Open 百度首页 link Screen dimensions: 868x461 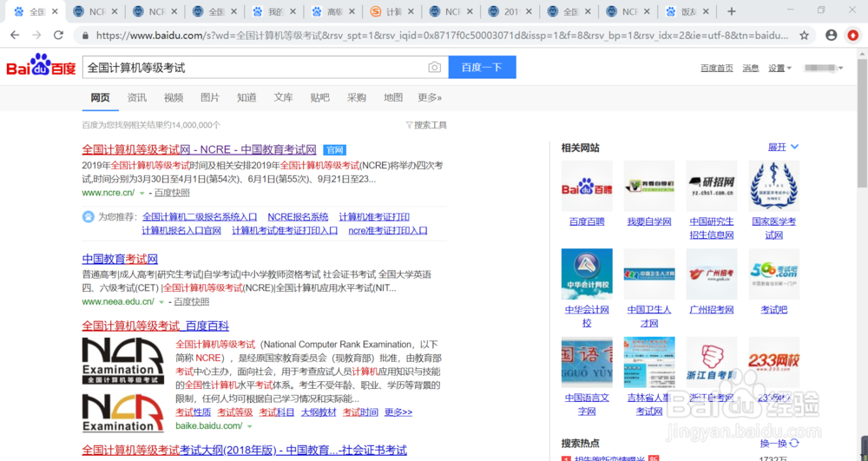[717, 68]
